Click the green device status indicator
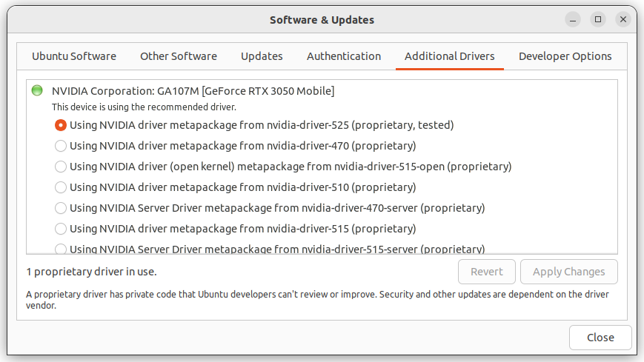Viewport: 644px width, 362px height. pos(37,90)
